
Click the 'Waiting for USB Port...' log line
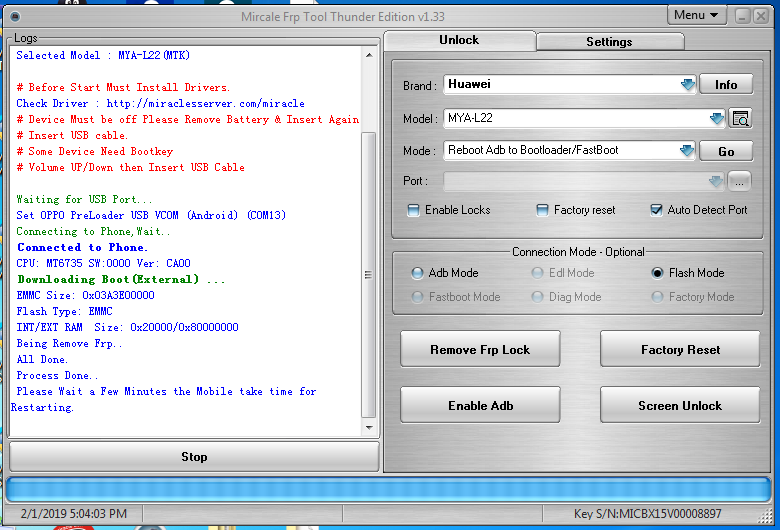pos(84,200)
